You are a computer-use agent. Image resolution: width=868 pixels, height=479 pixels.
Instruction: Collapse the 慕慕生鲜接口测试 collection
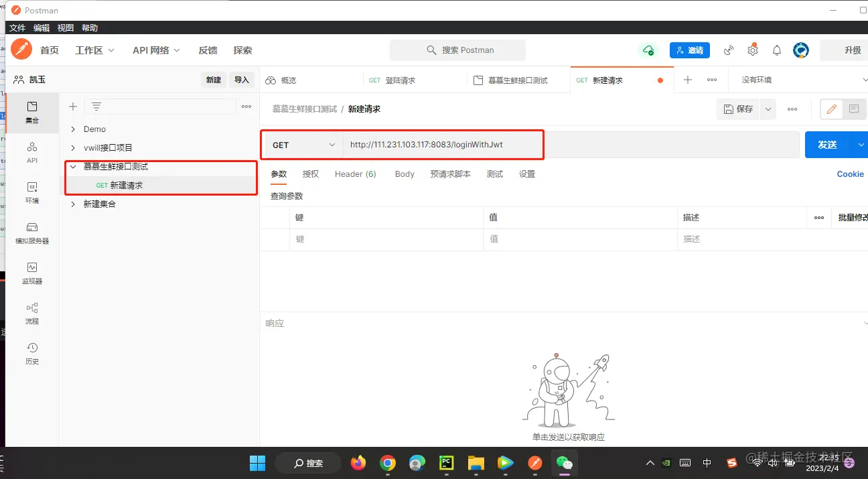point(73,167)
